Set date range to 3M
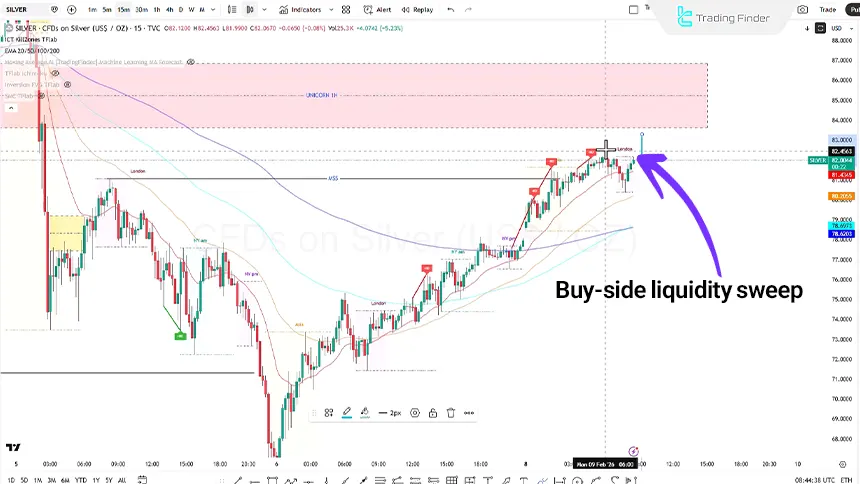This screenshot has height=484, width=860. click(52, 480)
